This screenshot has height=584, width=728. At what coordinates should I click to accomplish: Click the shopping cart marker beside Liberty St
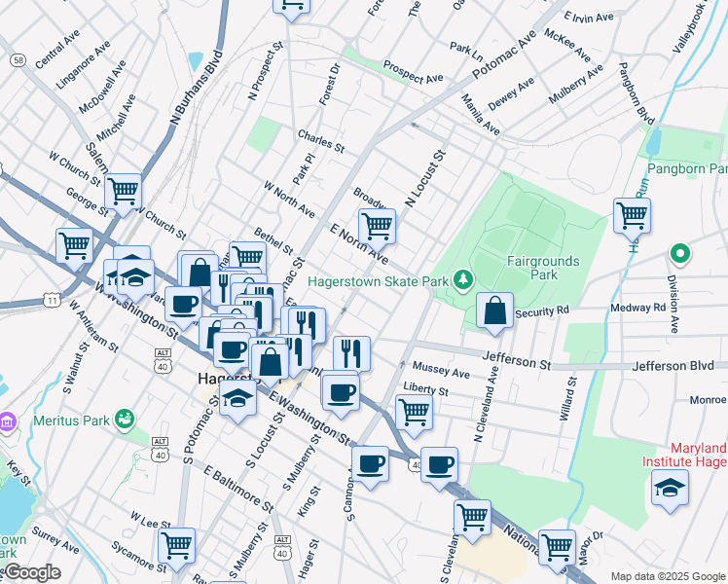click(415, 412)
